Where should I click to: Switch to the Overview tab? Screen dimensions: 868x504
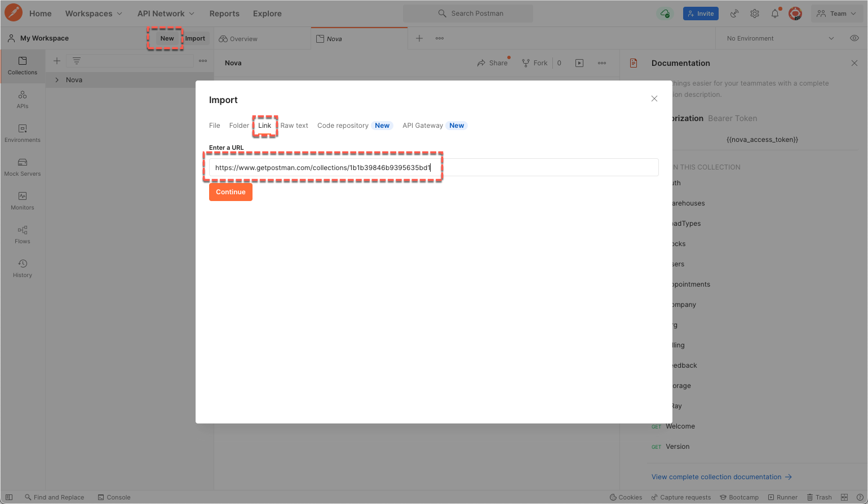click(x=262, y=39)
